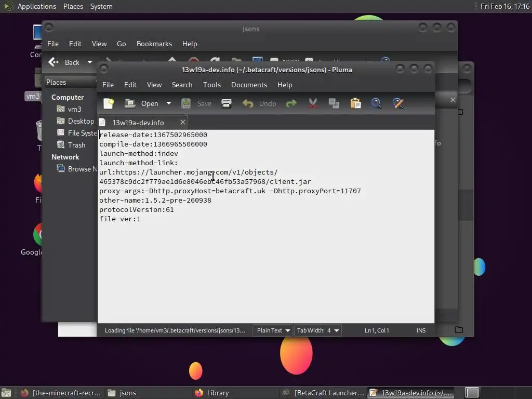Expand the Open recent files arrow
Screen dimensions: 532x399
tap(169, 103)
